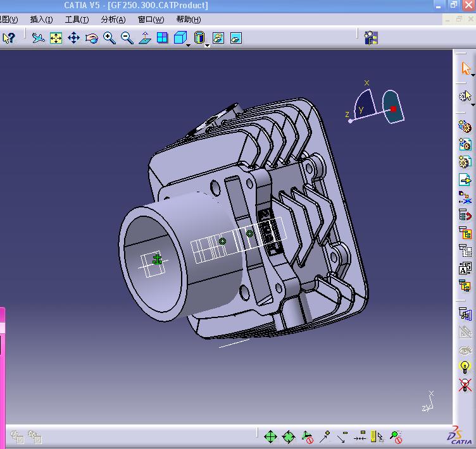Open the partially visible 视图(V) menu
Image resolution: width=476 pixels, height=449 pixels.
coord(9,20)
